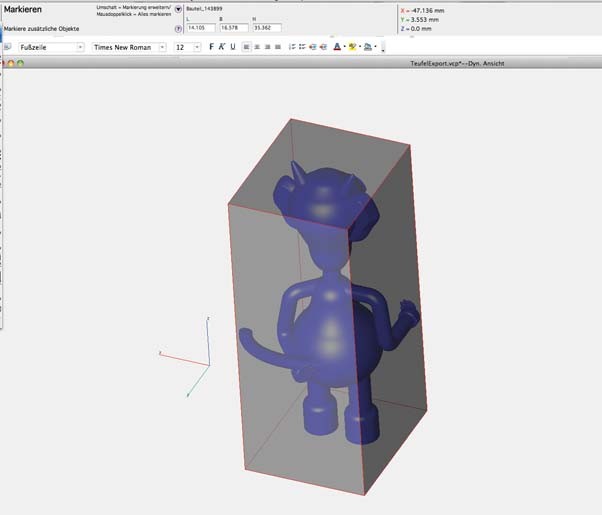This screenshot has height=515, width=602.
Task: Click the text highlight color button
Action: pos(353,47)
